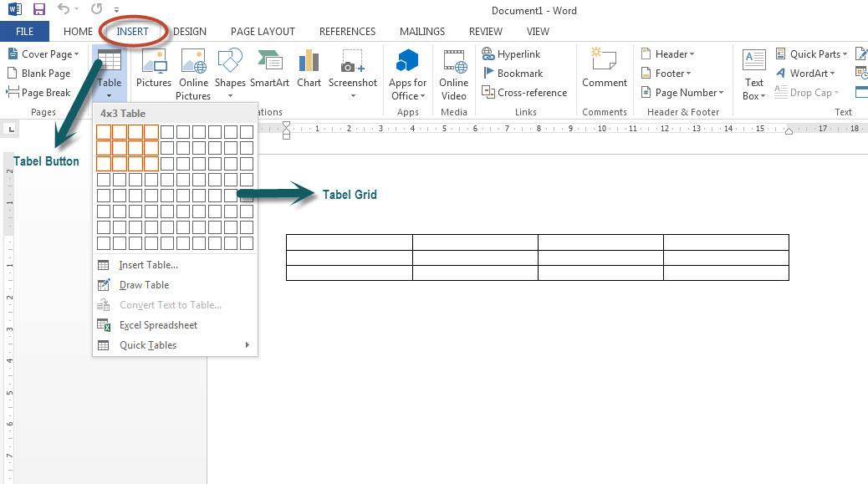This screenshot has width=868, height=484.
Task: Click the Pictures icon
Action: click(x=154, y=62)
